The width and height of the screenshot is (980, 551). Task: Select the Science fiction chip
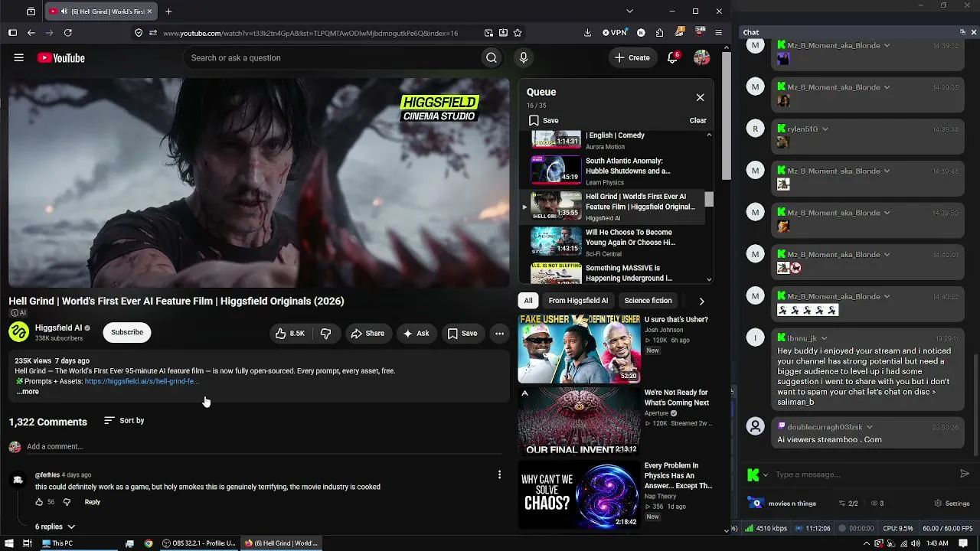pyautogui.click(x=648, y=301)
